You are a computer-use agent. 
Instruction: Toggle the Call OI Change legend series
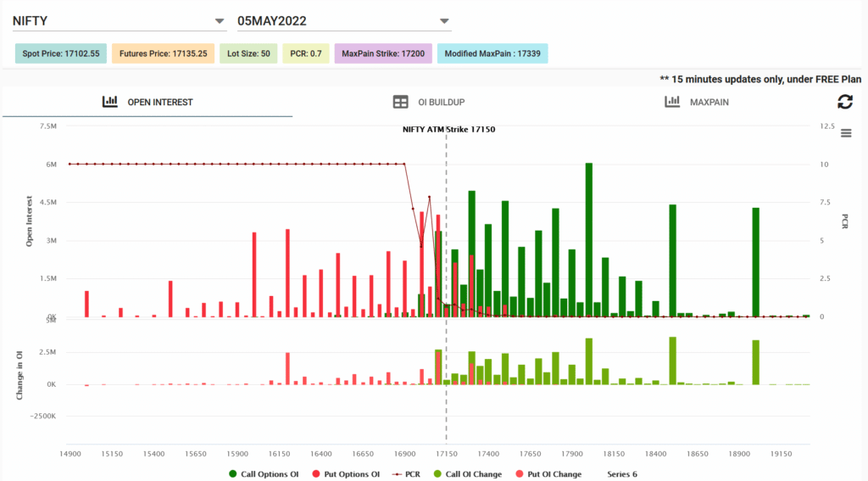[x=468, y=474]
